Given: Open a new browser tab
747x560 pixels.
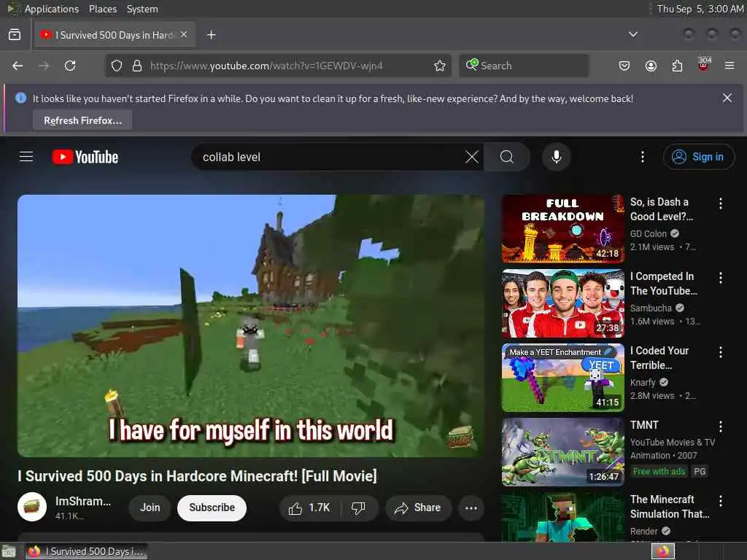Looking at the screenshot, I should click(212, 35).
